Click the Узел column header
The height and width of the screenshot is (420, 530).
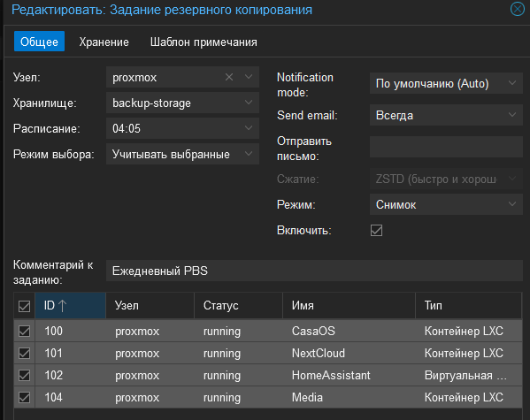tap(150, 305)
